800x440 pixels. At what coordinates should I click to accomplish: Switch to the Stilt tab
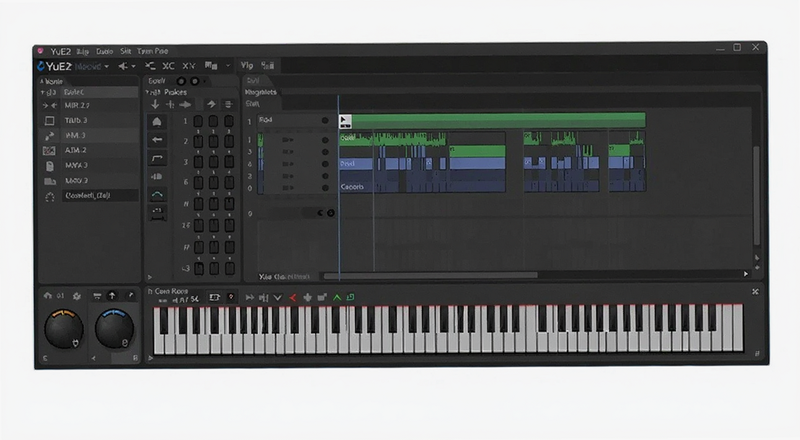253,104
